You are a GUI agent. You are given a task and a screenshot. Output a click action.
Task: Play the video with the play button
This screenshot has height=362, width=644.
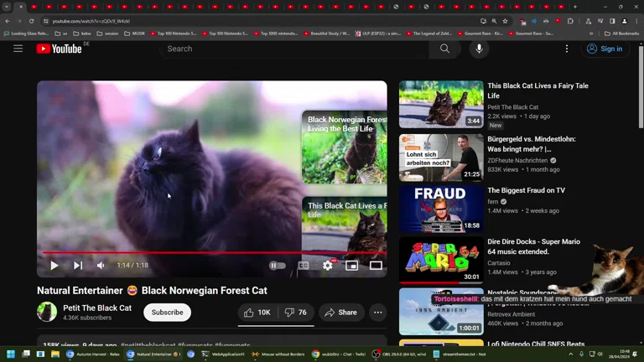55,266
